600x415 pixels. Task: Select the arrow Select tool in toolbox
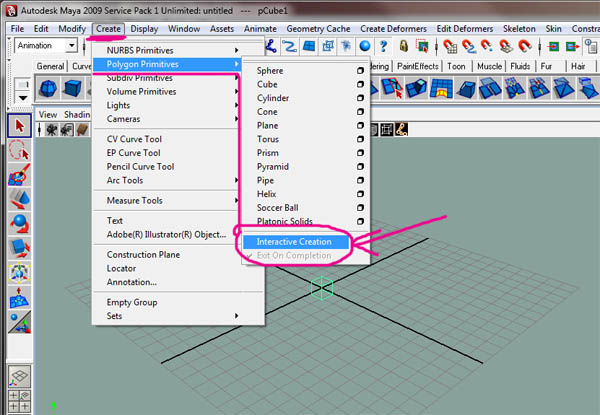click(19, 126)
